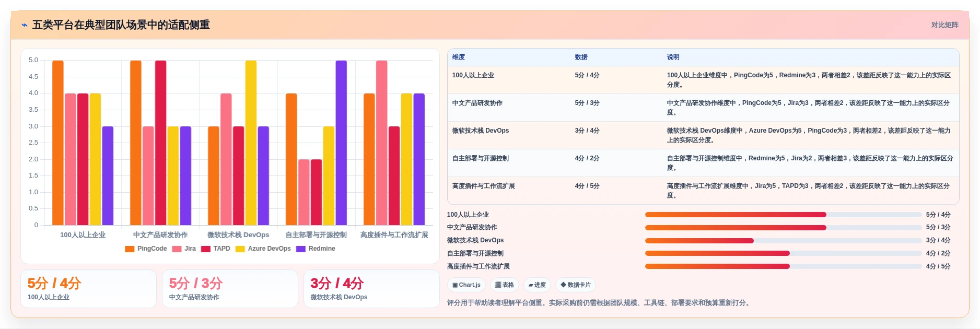Click the 5分 / 3分 table cell
The height and width of the screenshot is (329, 980).
[x=587, y=103]
